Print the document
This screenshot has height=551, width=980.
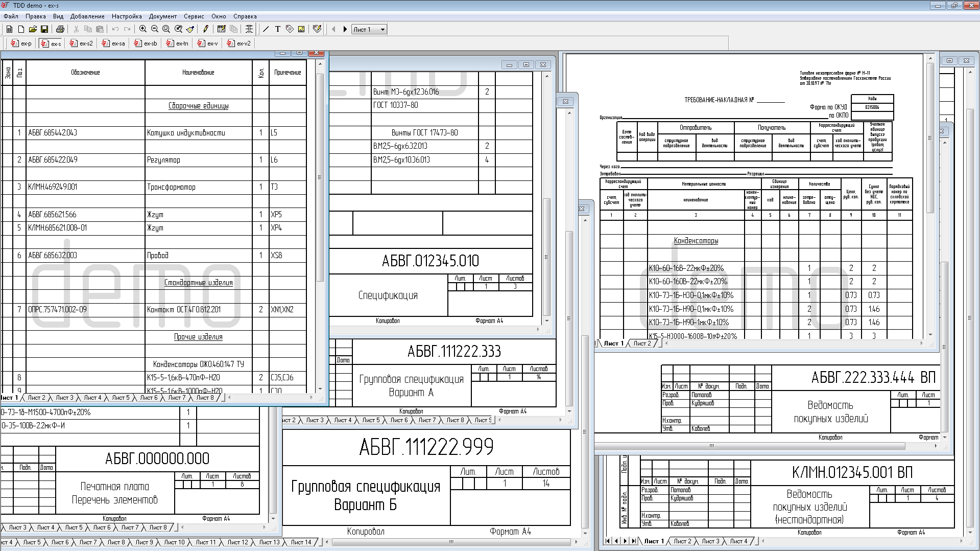pyautogui.click(x=60, y=29)
